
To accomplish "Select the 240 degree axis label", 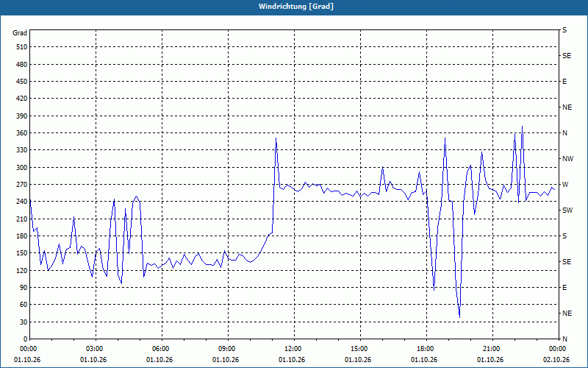I will 22,202.
